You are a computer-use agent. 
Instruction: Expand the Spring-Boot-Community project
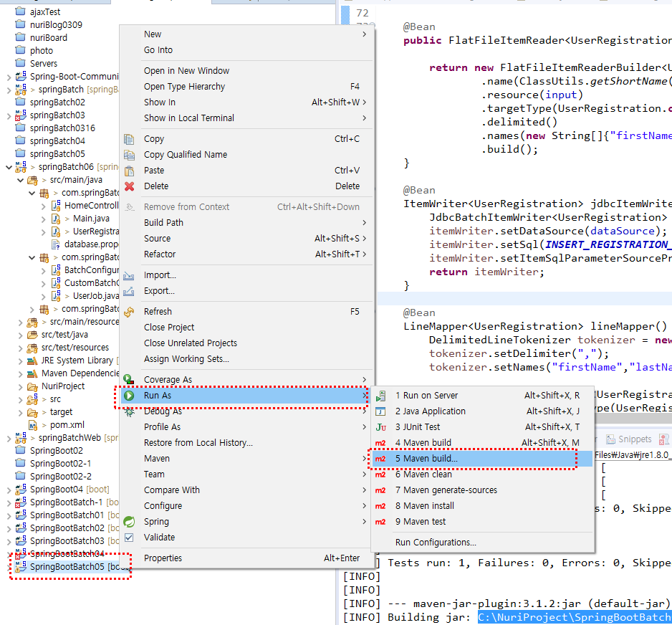click(x=9, y=77)
